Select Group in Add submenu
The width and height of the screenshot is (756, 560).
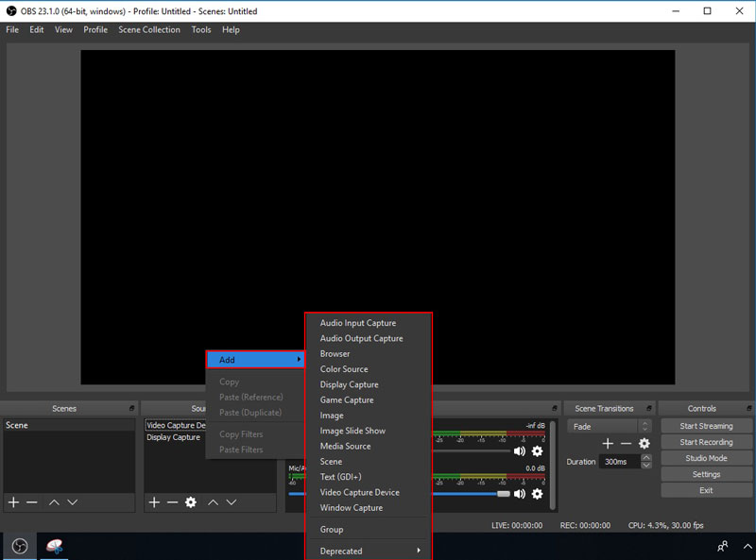[x=369, y=529]
